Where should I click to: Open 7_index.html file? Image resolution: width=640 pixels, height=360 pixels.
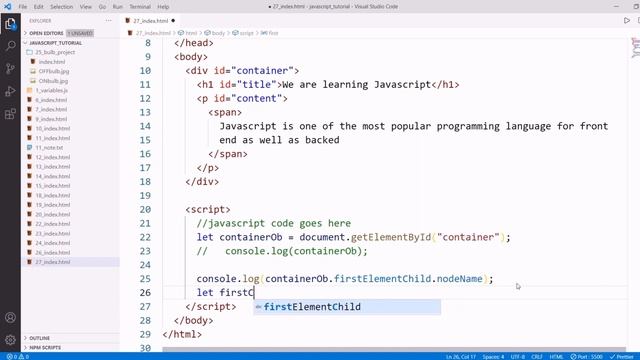[x=51, y=109]
